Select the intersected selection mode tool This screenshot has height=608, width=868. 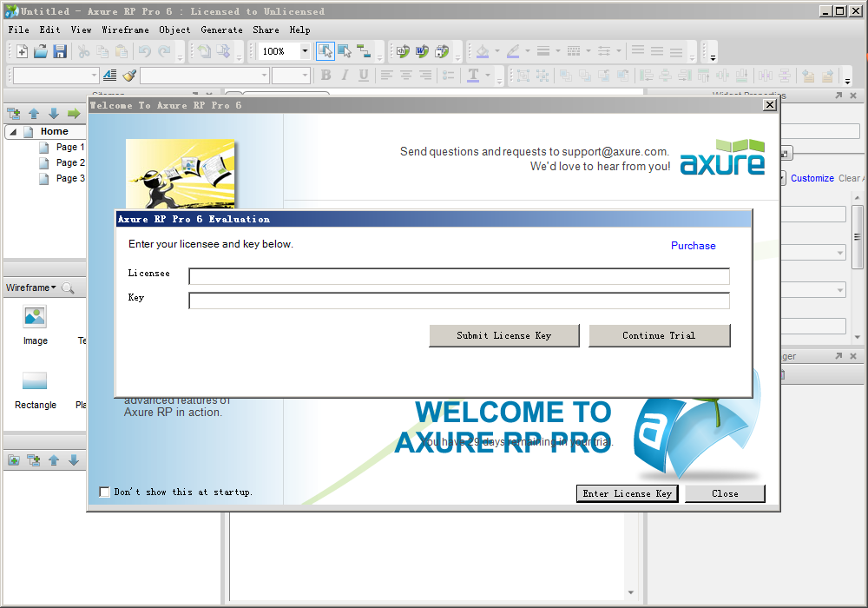click(x=325, y=51)
